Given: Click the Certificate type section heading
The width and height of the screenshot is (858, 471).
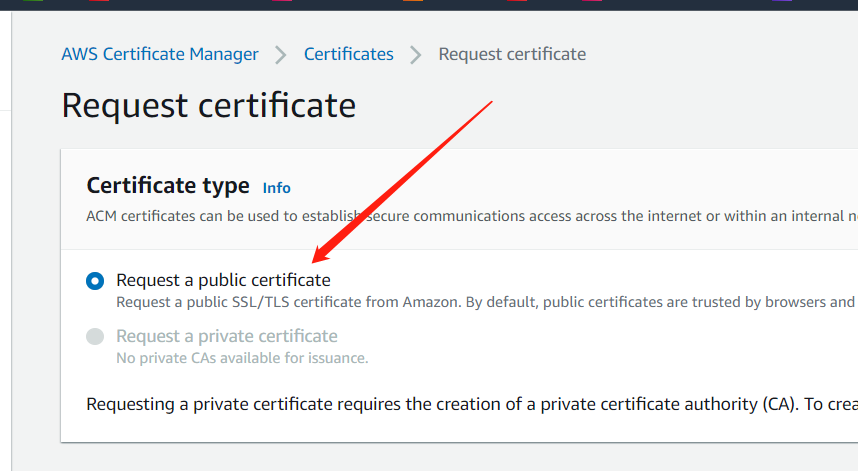Looking at the screenshot, I should click(168, 186).
